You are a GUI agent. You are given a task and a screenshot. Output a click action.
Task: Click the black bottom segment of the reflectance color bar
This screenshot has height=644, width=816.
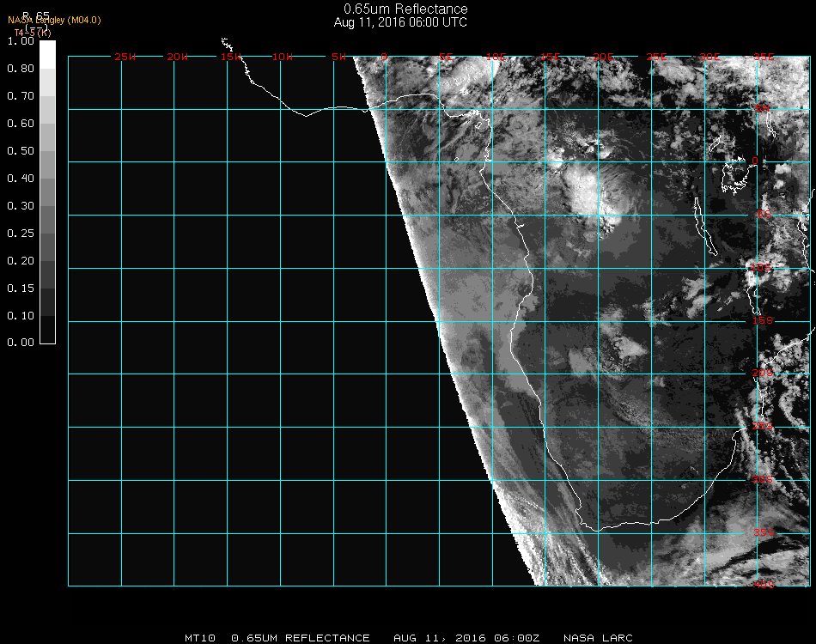pos(47,329)
